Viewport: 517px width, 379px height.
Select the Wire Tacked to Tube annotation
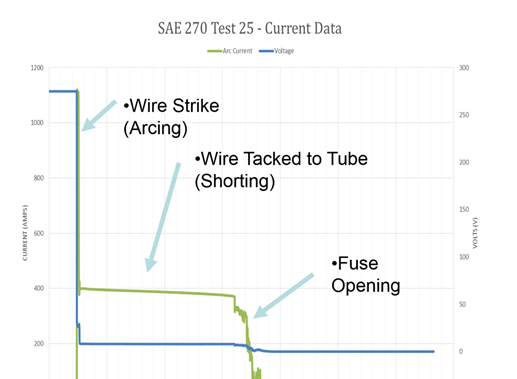(x=281, y=170)
